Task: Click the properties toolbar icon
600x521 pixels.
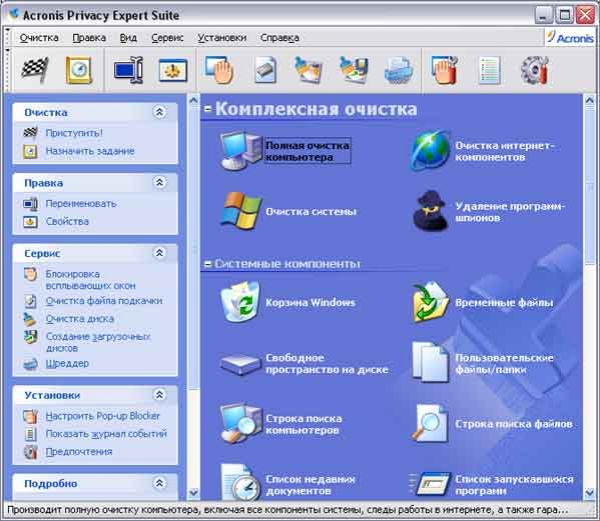Action: pos(173,70)
